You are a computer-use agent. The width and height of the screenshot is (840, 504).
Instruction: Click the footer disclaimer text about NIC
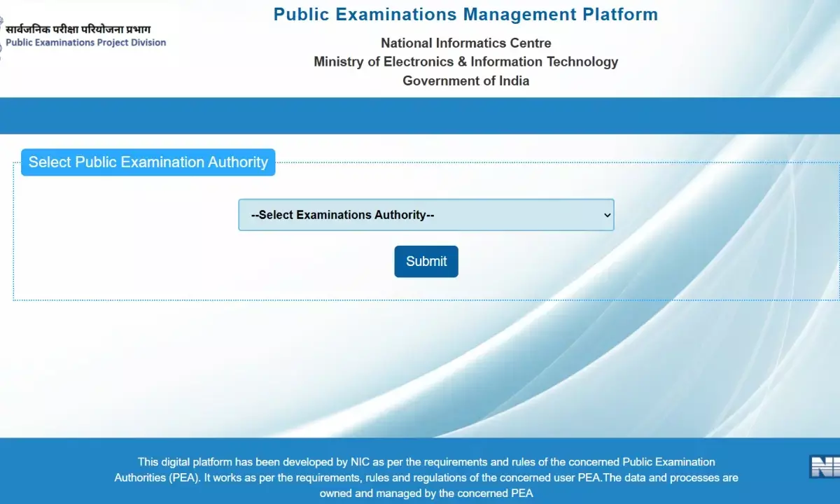click(427, 477)
